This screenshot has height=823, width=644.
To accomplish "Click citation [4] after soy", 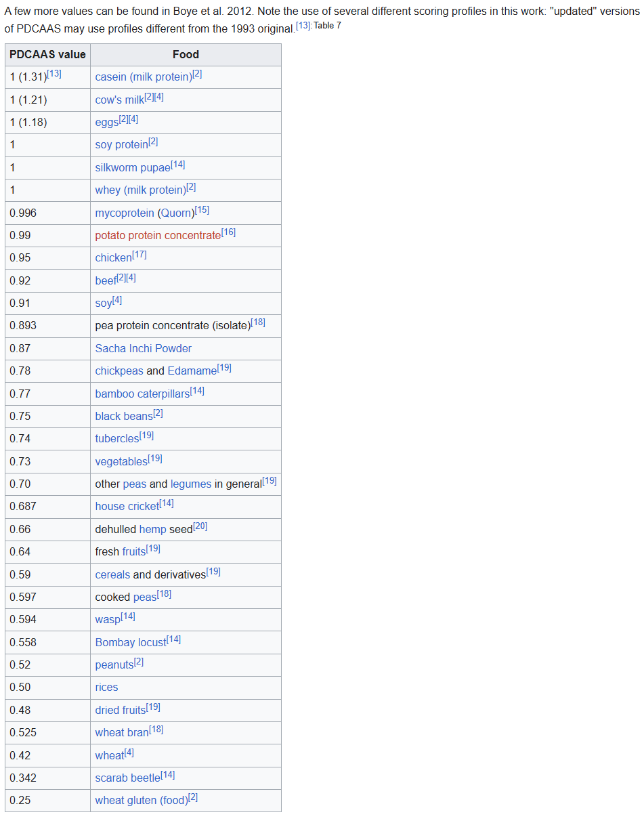I will (117, 300).
